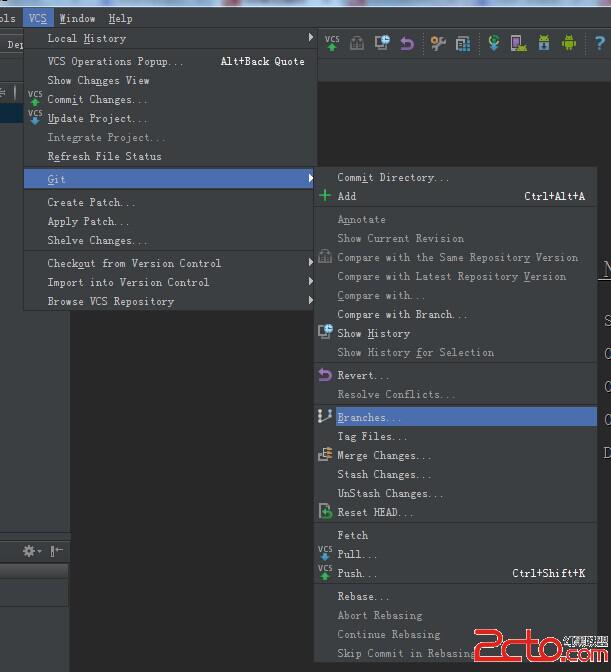Click the green Android monitor icon
The image size is (611, 672).
[569, 43]
